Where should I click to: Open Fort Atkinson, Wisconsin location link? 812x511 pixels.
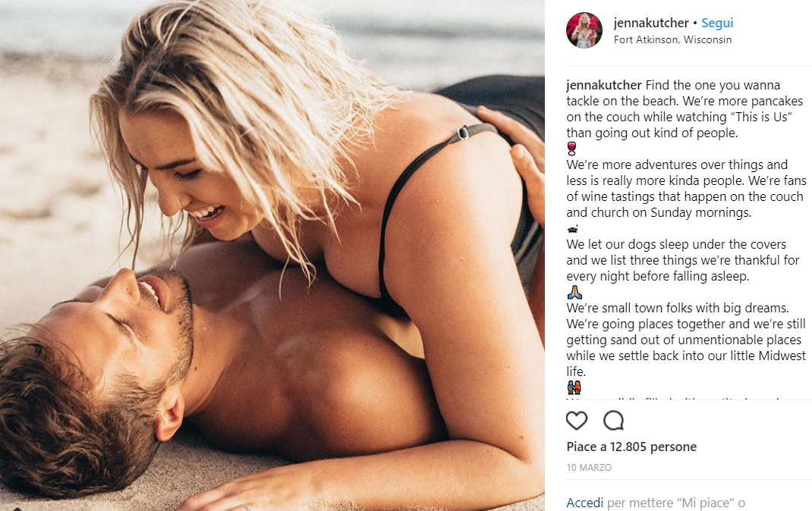click(672, 40)
